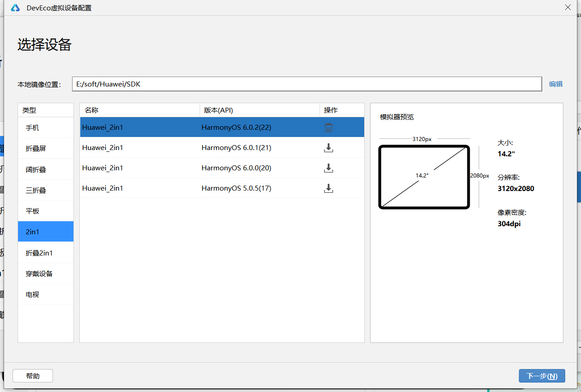Click the 下一步(N) button
This screenshot has width=581, height=392.
tap(542, 376)
